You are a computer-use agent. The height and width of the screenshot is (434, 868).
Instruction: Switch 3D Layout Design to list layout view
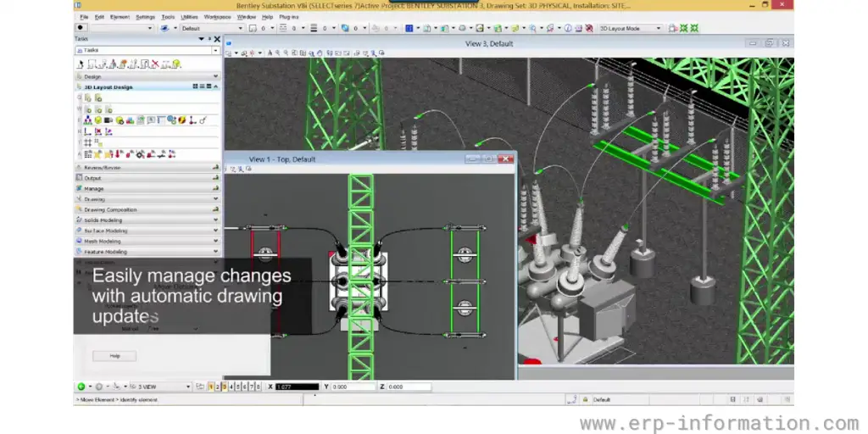pyautogui.click(x=202, y=86)
